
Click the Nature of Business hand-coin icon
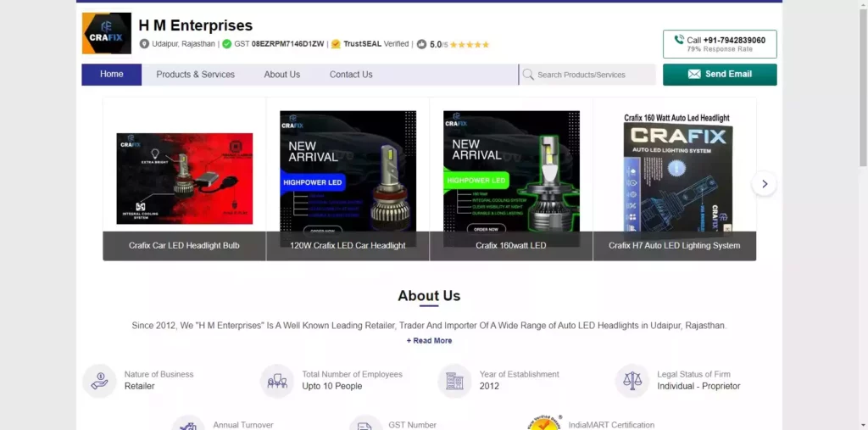(100, 381)
